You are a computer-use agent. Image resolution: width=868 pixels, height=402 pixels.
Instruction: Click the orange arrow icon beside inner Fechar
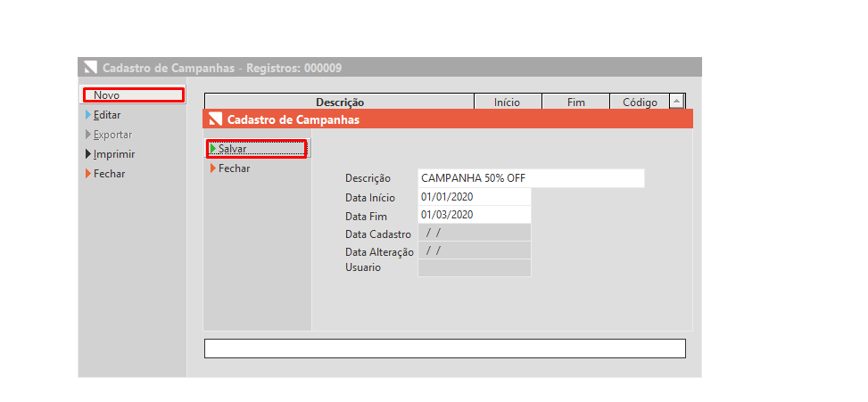pos(213,168)
